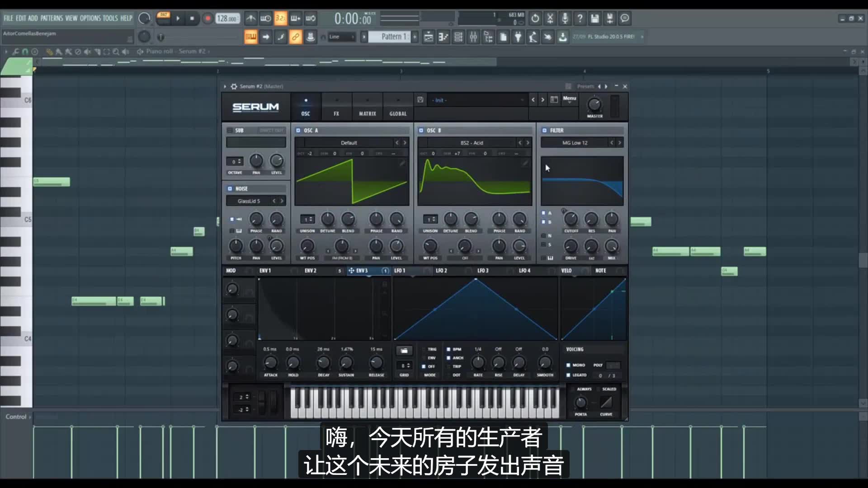Open FL Studio help with the question mark icon
This screenshot has width=868, height=488.
[580, 19]
